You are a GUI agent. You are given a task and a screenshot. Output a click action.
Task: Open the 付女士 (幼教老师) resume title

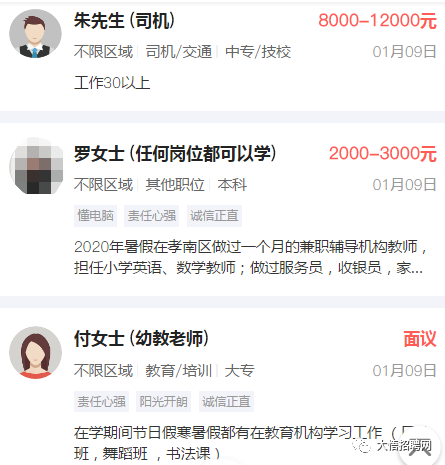click(x=141, y=339)
